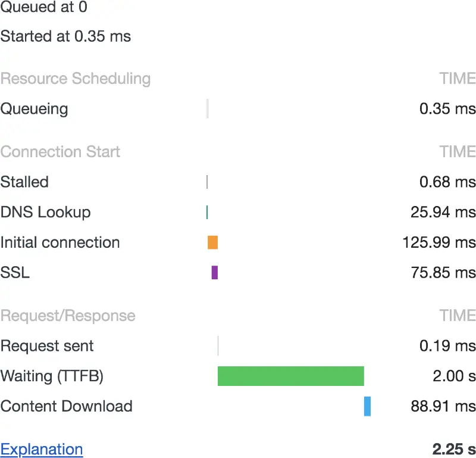Click the Request sent timing marker
This screenshot has height=458, width=476.
click(x=218, y=346)
